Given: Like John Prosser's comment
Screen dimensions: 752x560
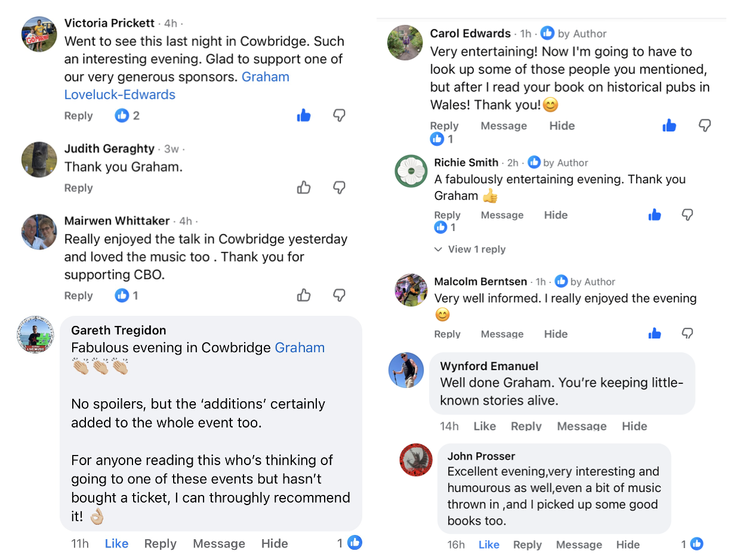Looking at the screenshot, I should click(489, 544).
